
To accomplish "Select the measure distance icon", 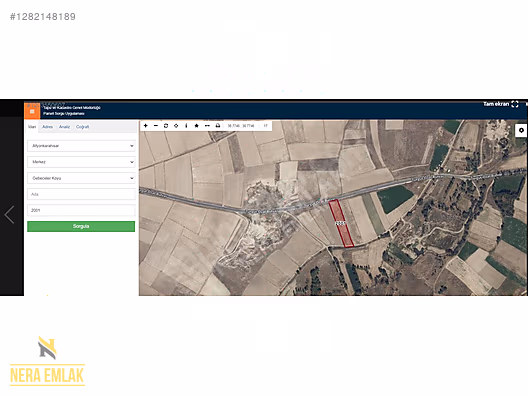I will pyautogui.click(x=207, y=126).
